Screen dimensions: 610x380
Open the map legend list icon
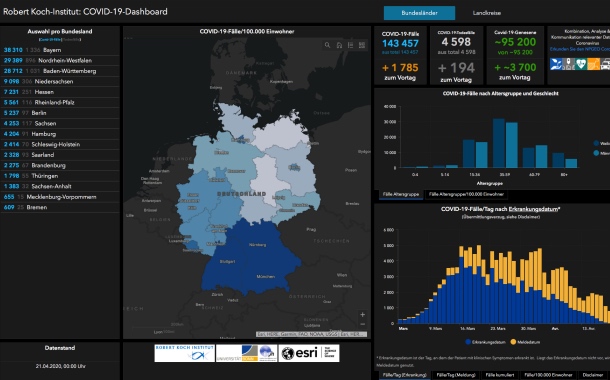351,45
